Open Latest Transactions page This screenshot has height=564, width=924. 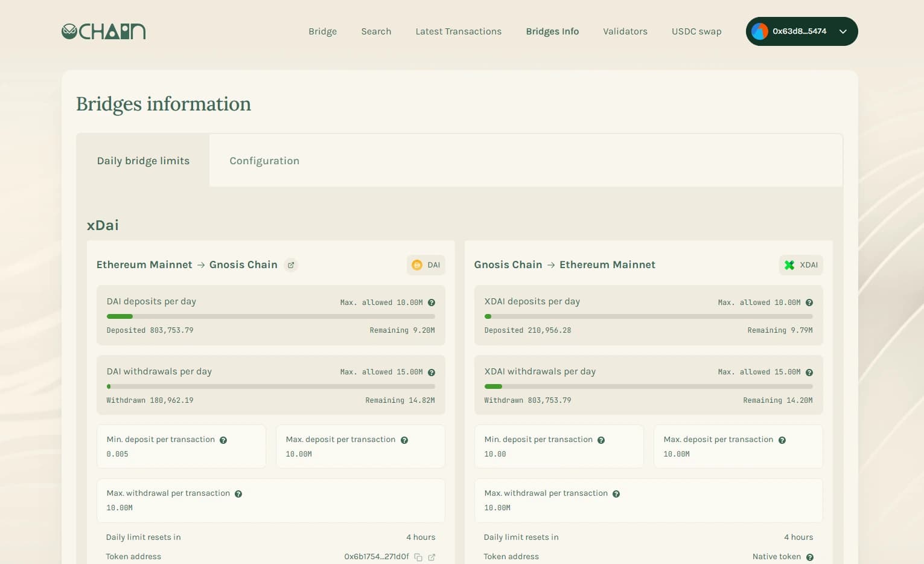[458, 31]
